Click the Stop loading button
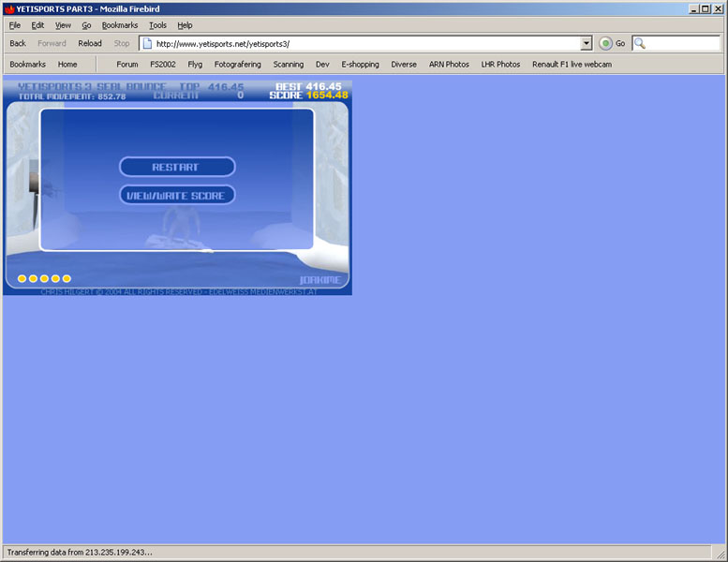The width and height of the screenshot is (728, 562). pos(122,43)
